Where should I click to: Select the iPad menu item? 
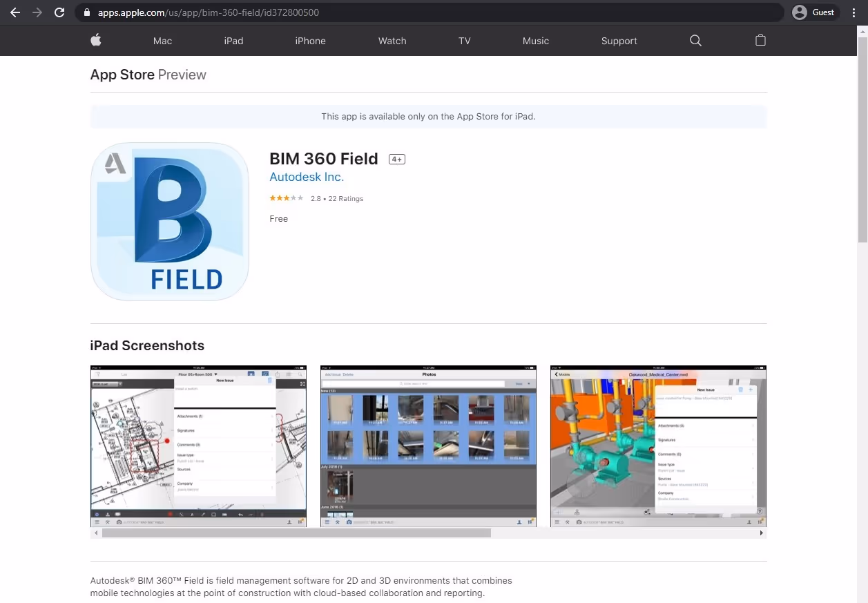point(233,41)
